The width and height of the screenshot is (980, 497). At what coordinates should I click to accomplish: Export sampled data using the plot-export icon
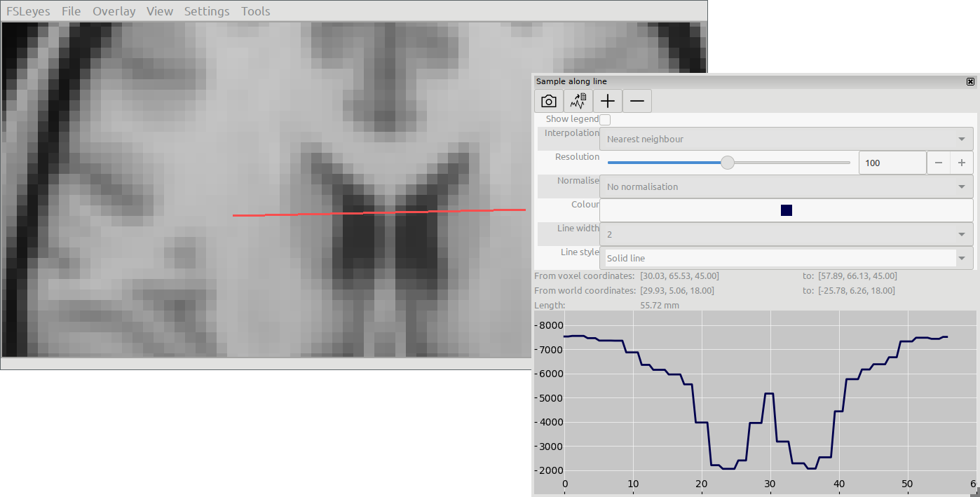pyautogui.click(x=578, y=100)
